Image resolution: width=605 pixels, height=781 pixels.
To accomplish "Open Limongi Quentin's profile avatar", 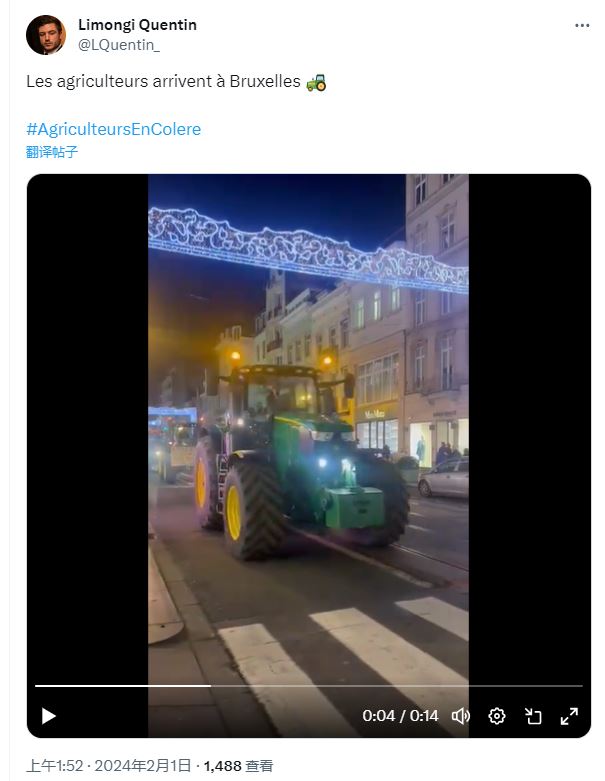I will coord(46,35).
